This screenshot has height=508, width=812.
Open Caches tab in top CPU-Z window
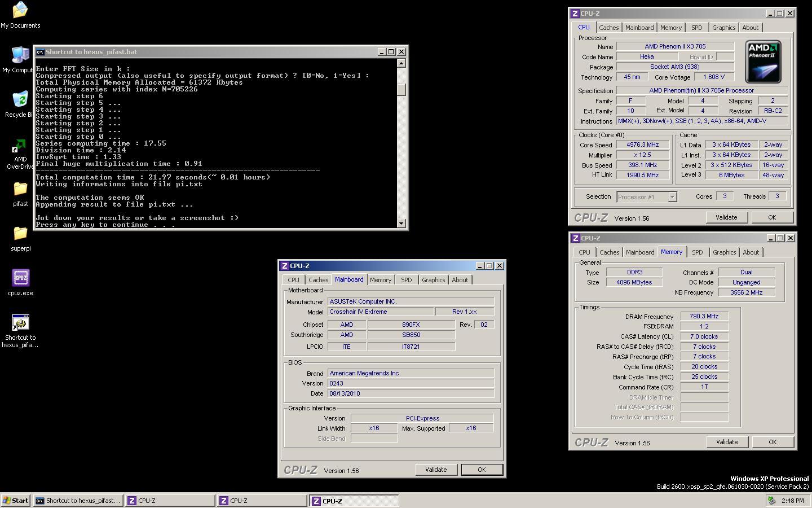pos(608,28)
